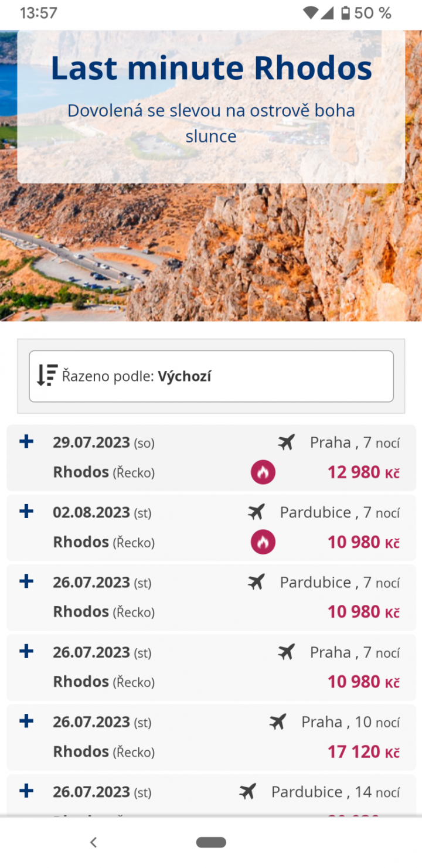Click the flame icon on the 02.08.2023 offer

[x=263, y=542]
